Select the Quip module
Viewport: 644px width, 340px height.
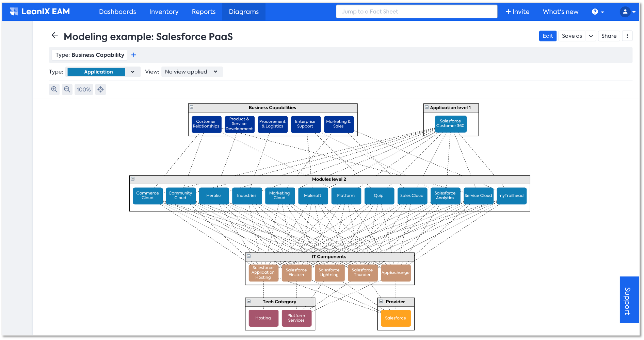(x=379, y=196)
